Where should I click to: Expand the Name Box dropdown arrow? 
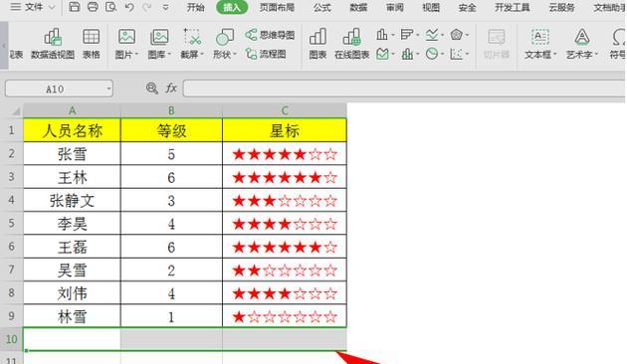point(108,89)
